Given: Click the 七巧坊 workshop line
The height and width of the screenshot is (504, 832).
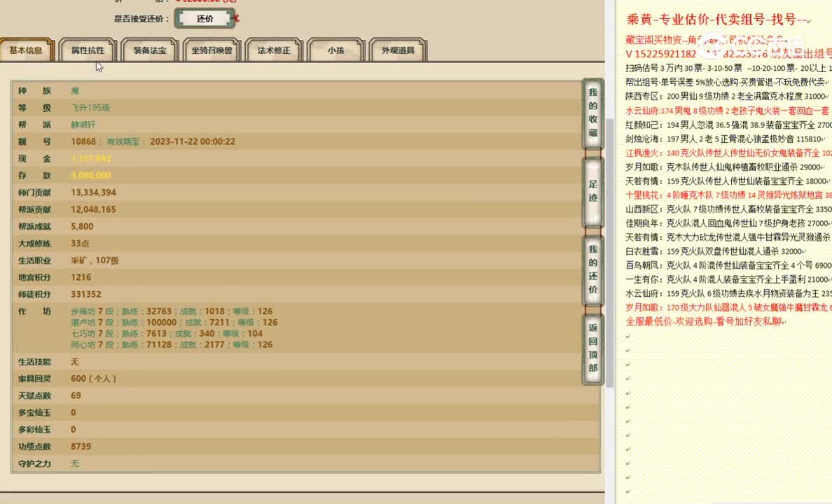Looking at the screenshot, I should point(167,334).
